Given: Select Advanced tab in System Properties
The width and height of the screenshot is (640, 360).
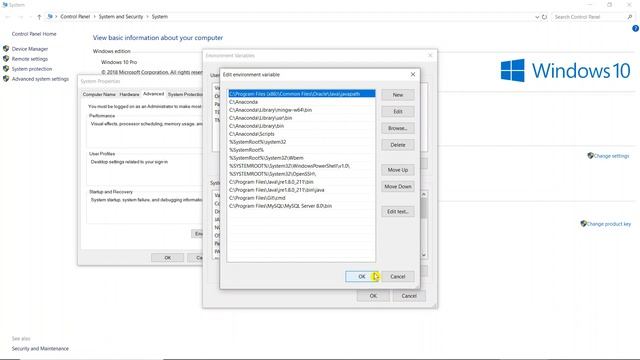Looking at the screenshot, I should point(153,94).
